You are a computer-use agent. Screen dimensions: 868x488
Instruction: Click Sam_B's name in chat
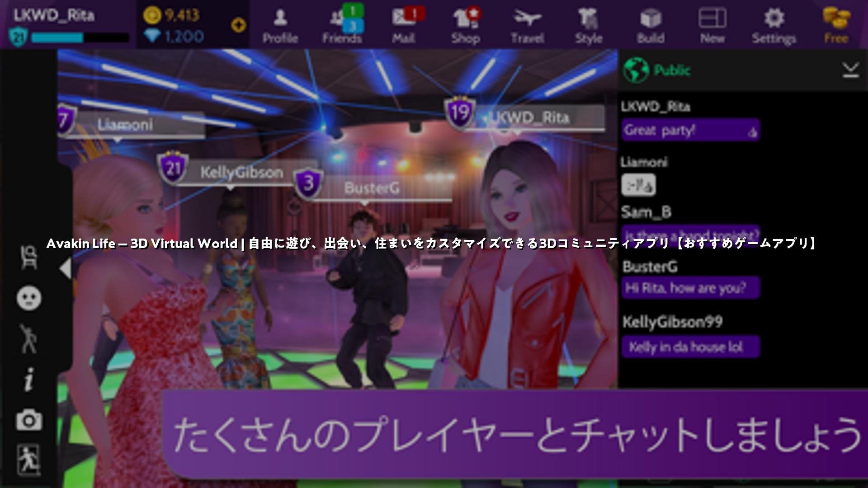click(646, 212)
